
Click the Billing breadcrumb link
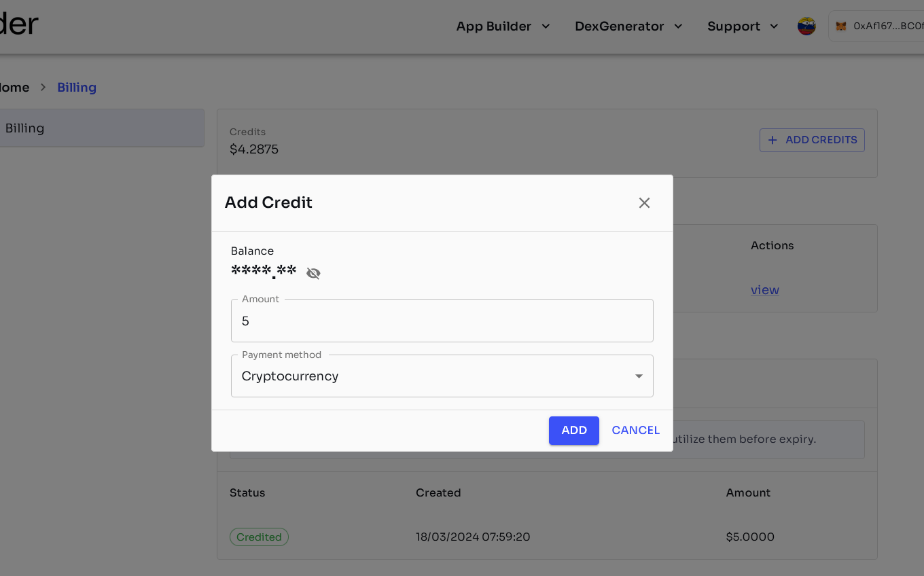76,87
